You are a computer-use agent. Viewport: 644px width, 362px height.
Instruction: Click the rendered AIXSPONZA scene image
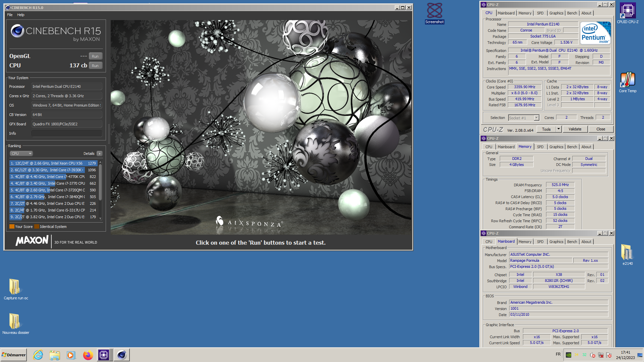point(261,127)
